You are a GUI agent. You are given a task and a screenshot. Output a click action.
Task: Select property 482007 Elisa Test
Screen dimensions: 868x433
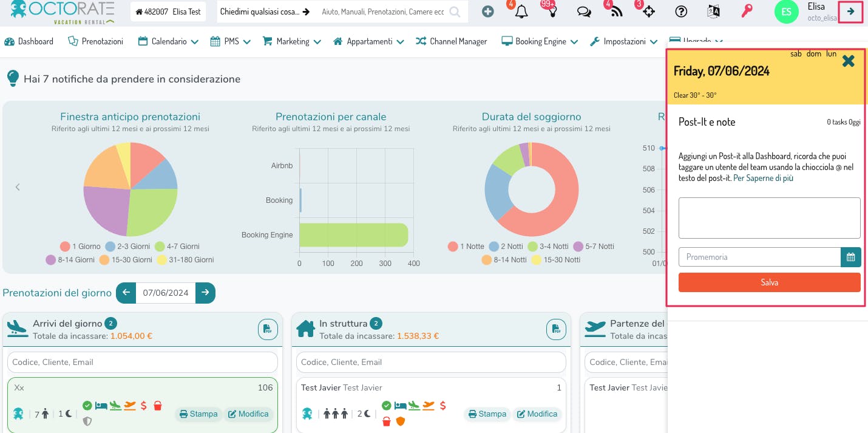coord(168,12)
